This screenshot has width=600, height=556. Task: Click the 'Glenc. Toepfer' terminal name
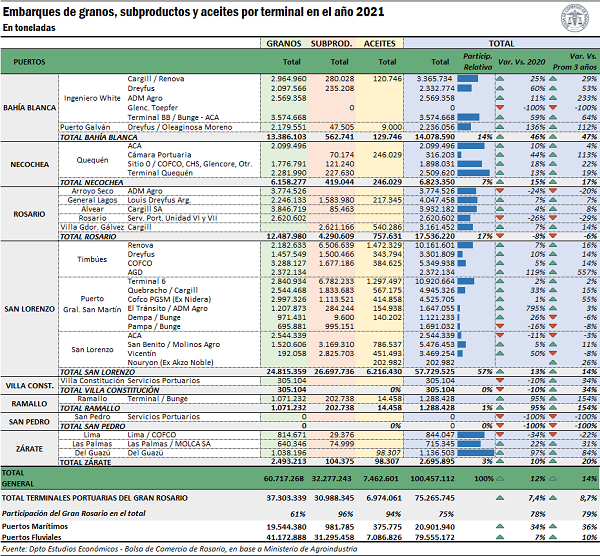coord(153,108)
